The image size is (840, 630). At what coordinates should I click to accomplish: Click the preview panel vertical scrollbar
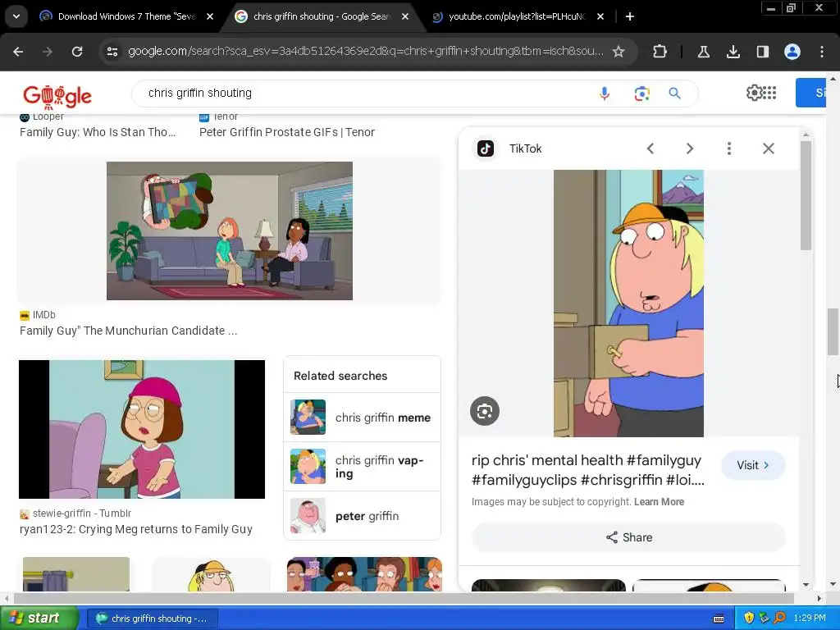click(x=806, y=195)
